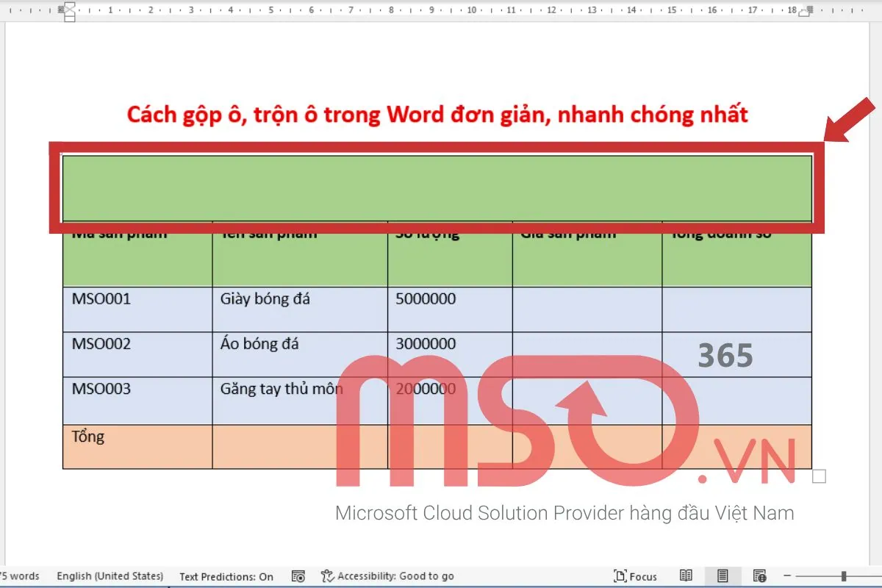The height and width of the screenshot is (588, 882).
Task: Switch to Web Layout view
Action: pos(758,576)
